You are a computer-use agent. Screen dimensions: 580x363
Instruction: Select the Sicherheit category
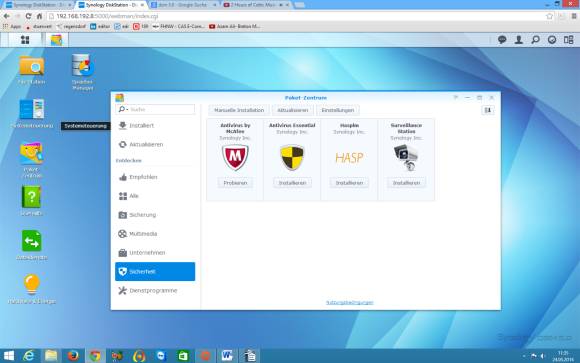click(155, 272)
